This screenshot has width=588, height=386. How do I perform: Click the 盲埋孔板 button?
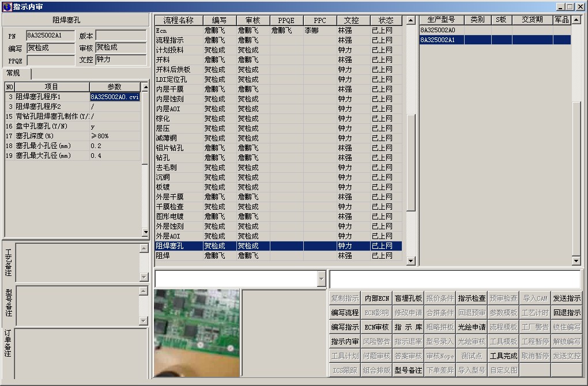(408, 298)
